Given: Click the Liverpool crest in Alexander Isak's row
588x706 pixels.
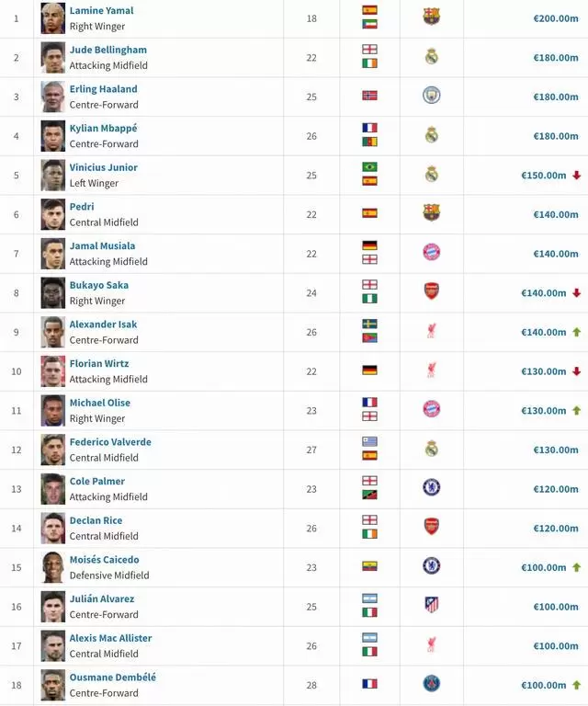Looking at the screenshot, I should coord(431,331).
